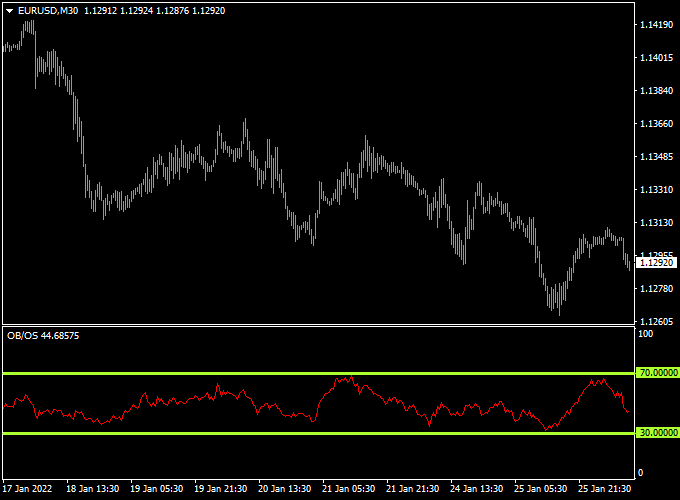Click the 70.00000 overbought level label
Viewport: 680px width, 500px height.
coord(657,373)
